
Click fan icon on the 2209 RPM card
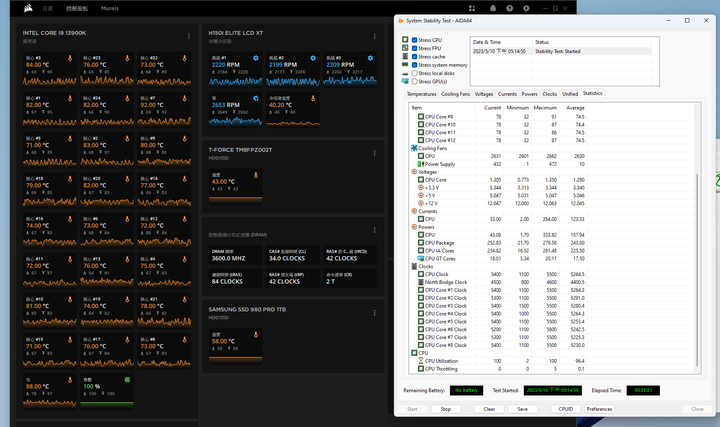point(370,58)
